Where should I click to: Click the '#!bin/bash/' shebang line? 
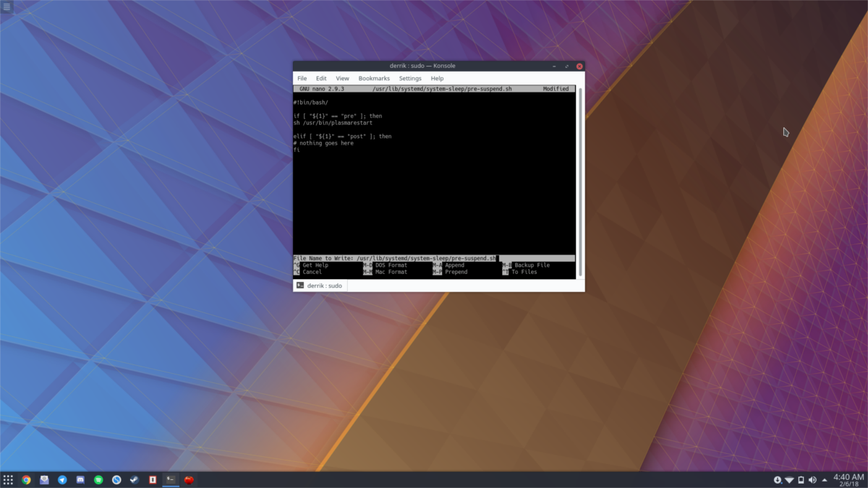point(311,103)
